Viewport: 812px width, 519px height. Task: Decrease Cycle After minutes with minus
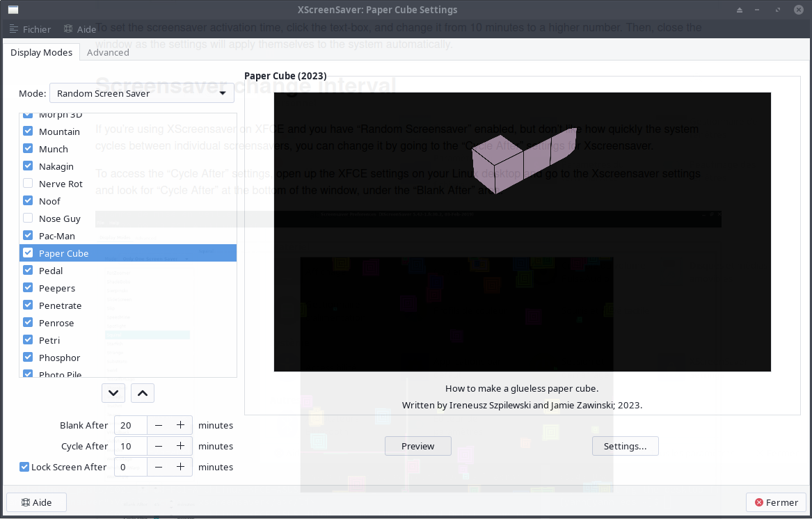click(159, 446)
